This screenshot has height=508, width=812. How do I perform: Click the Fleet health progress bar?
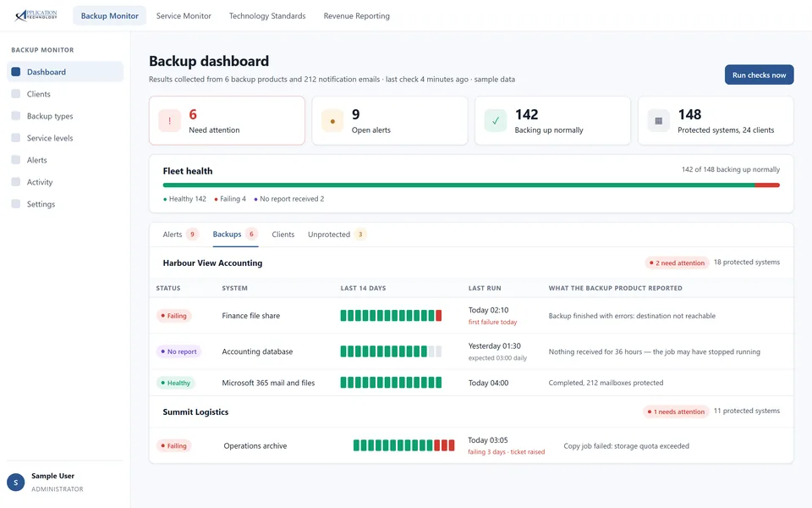(471, 185)
